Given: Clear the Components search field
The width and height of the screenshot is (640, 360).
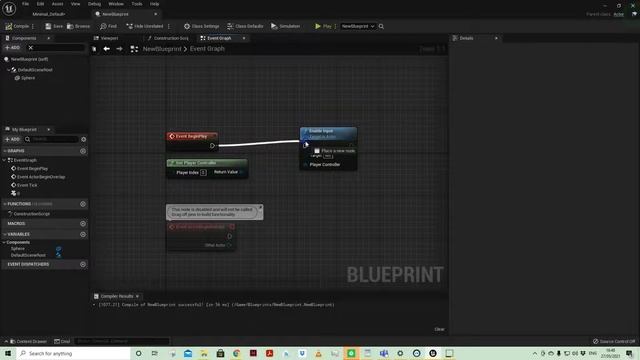Looking at the screenshot, I should point(31,48).
